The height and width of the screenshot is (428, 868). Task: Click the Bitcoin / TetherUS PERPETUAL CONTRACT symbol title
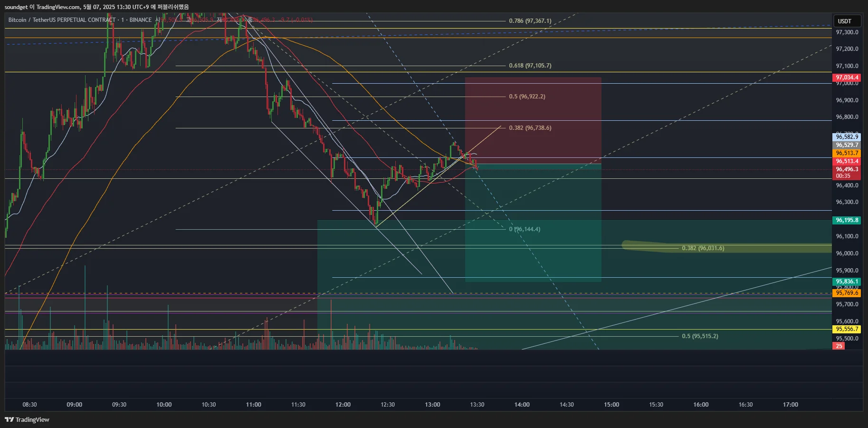(x=62, y=20)
